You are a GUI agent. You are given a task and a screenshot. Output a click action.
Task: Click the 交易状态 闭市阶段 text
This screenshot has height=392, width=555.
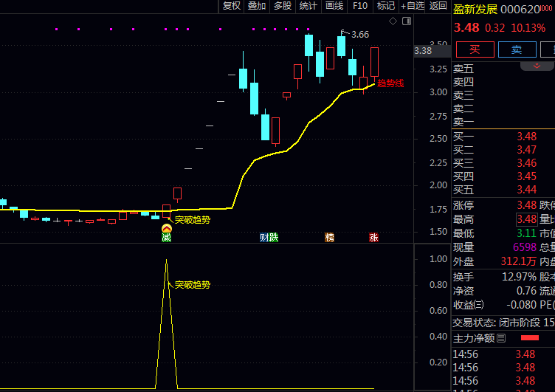(x=503, y=323)
